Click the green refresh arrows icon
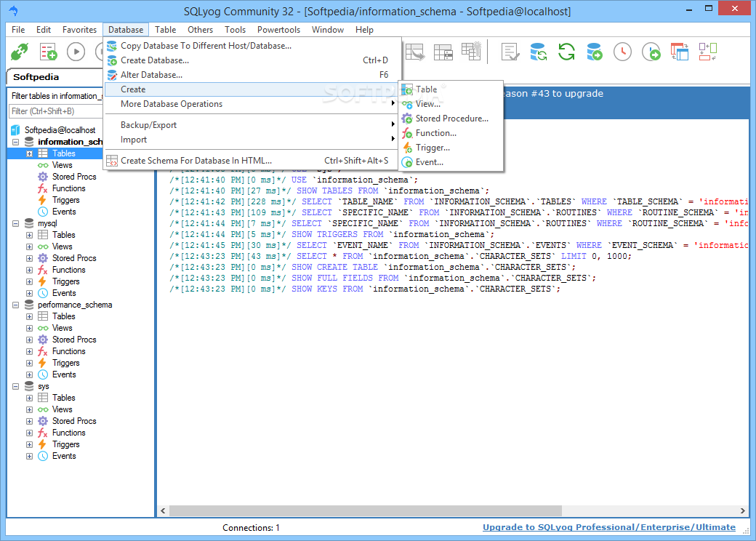756x541 pixels. (x=566, y=52)
